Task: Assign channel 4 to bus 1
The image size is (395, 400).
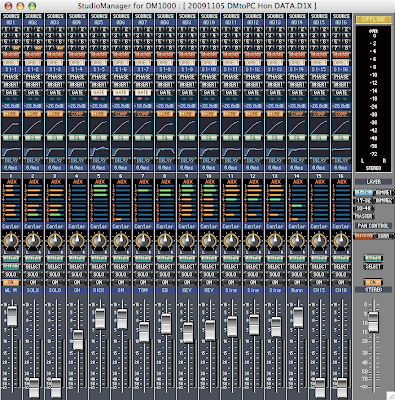Action: [73, 30]
